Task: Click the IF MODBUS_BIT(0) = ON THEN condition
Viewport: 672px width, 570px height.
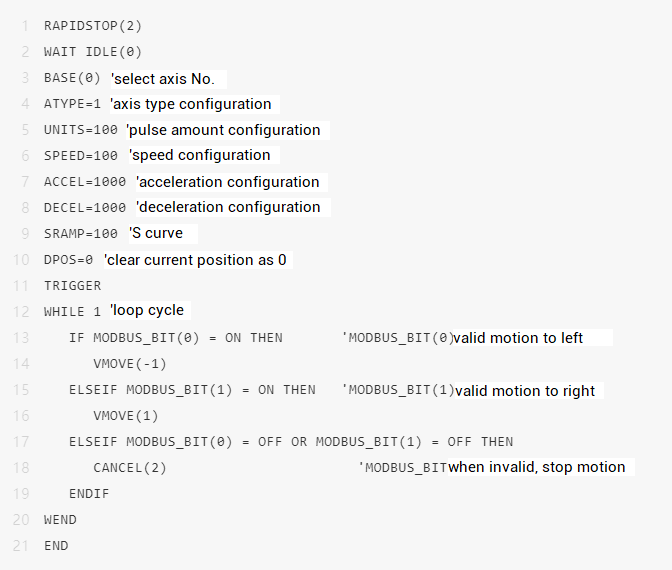Action: pos(176,338)
